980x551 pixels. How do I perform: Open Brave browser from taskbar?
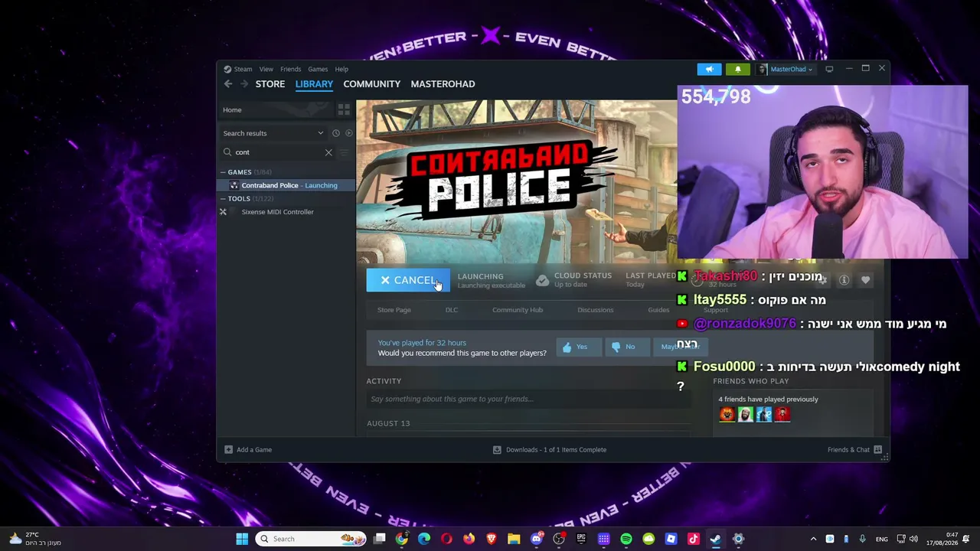492,539
